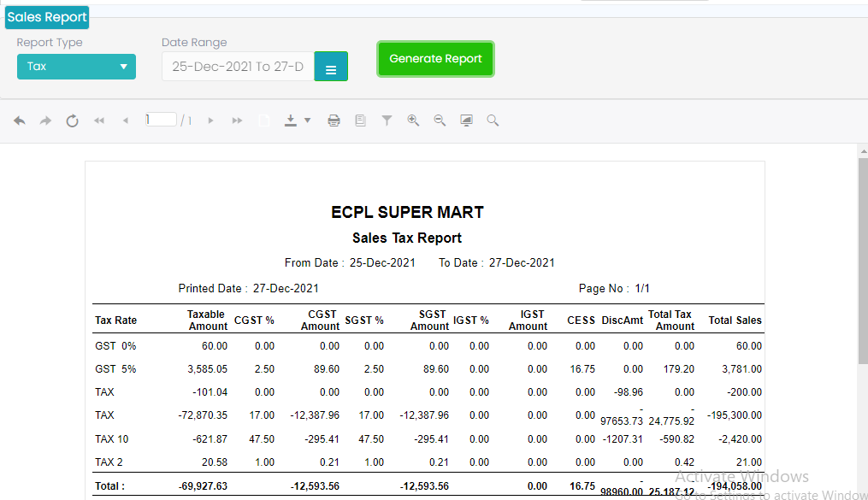Click the vertical scrollbar of report

coord(862,256)
